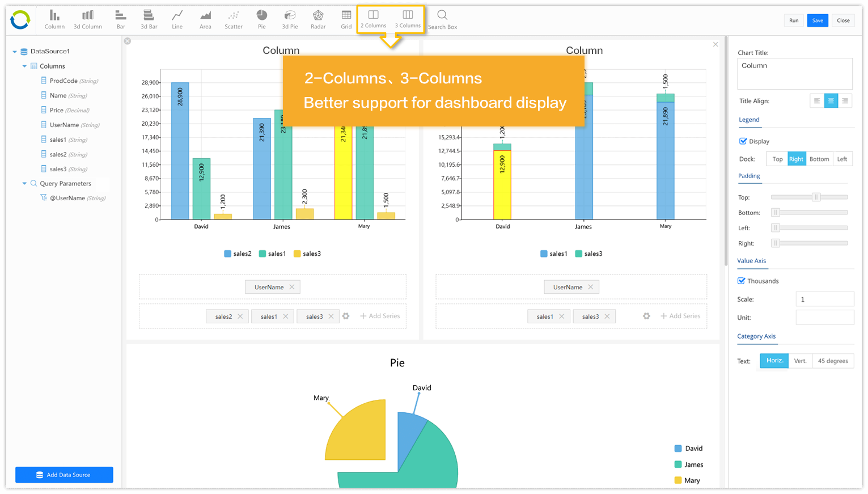Toggle the legend Display checkbox
Viewport: 868px width, 494px height.
743,141
